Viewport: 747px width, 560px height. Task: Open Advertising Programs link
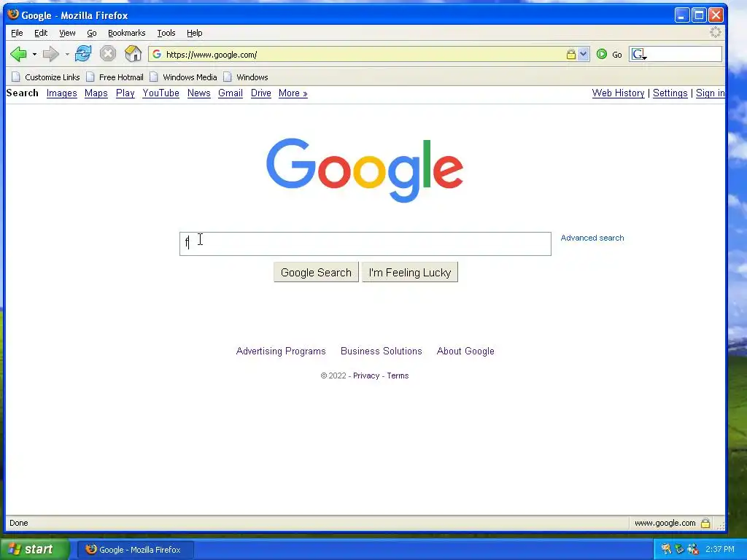click(x=281, y=351)
